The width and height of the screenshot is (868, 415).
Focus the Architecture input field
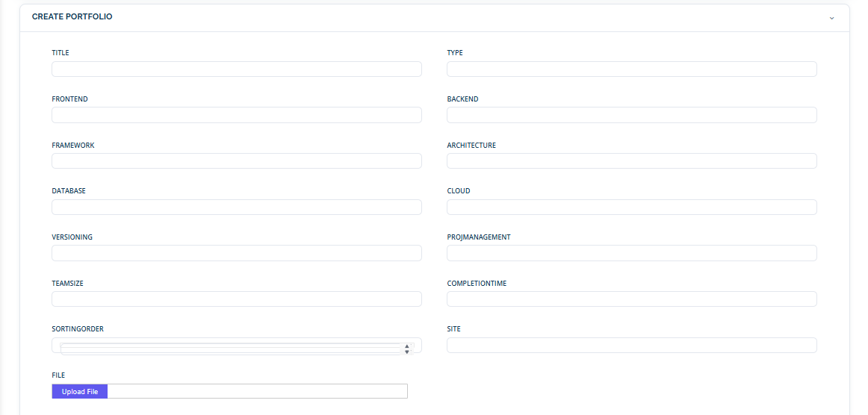point(632,161)
